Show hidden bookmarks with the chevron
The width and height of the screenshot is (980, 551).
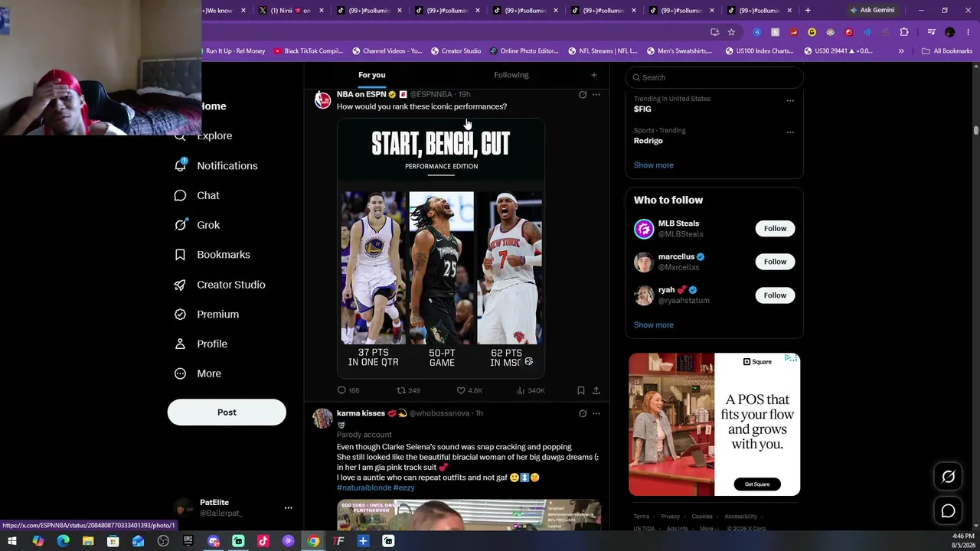pyautogui.click(x=901, y=51)
